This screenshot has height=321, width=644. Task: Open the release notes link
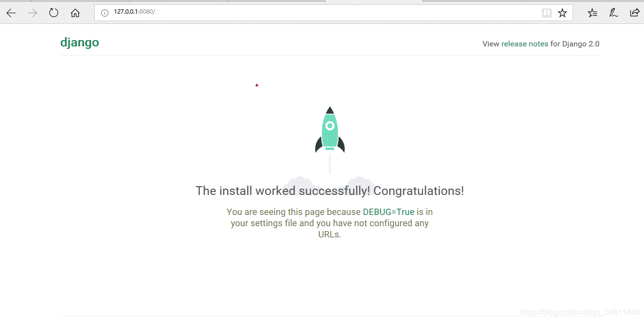coord(525,44)
